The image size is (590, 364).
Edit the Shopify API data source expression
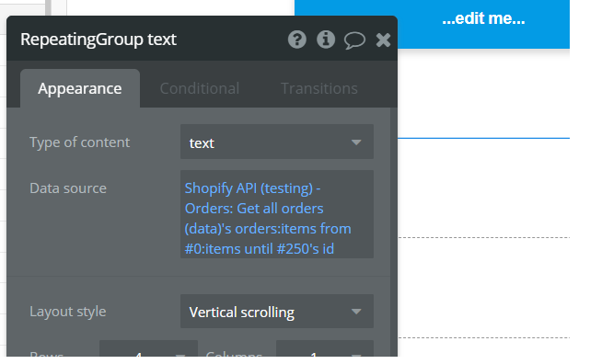tap(276, 214)
